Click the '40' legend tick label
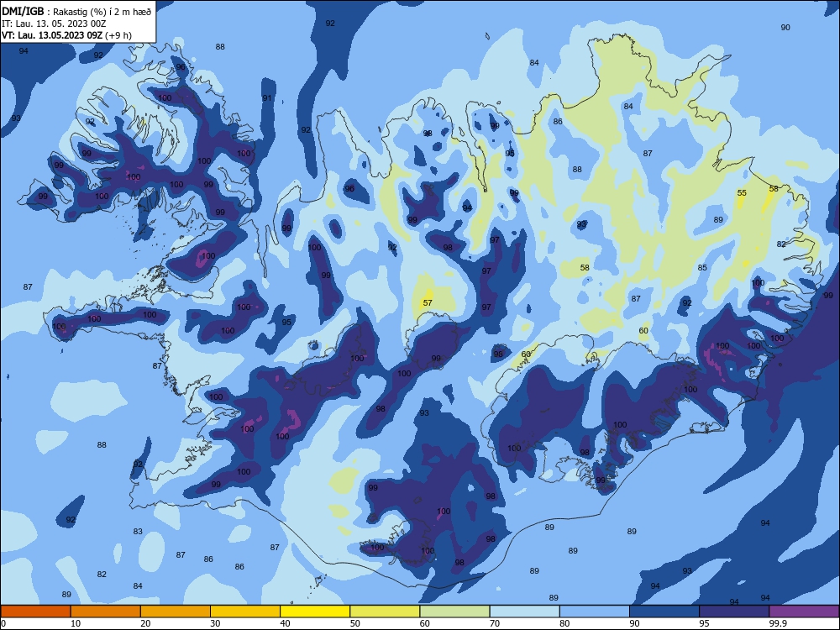The width and height of the screenshot is (840, 630). [285, 623]
